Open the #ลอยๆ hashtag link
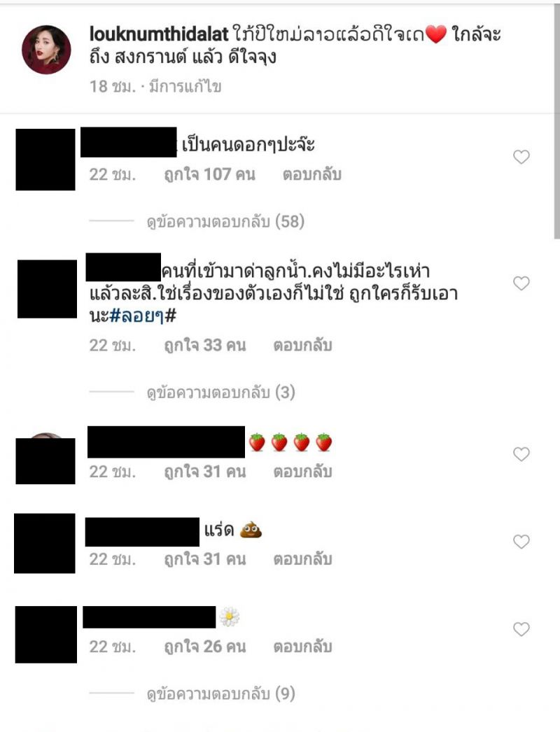This screenshot has width=560, height=732. pyautogui.click(x=136, y=316)
